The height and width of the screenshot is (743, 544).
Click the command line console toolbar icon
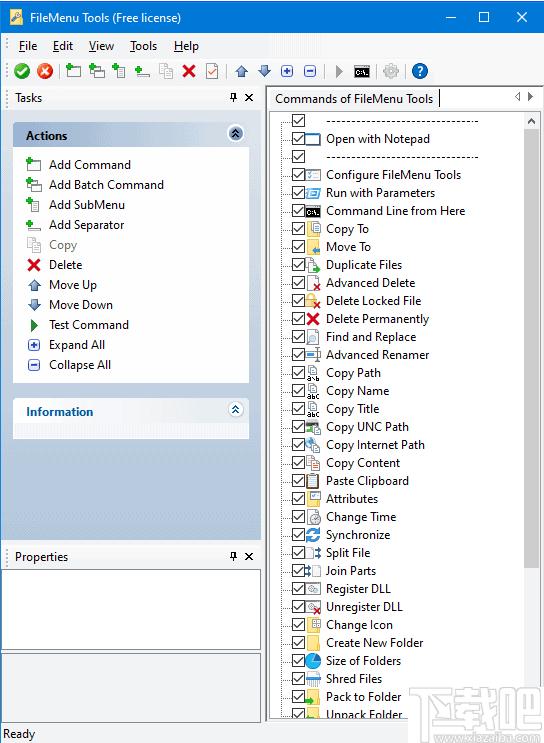[x=362, y=72]
